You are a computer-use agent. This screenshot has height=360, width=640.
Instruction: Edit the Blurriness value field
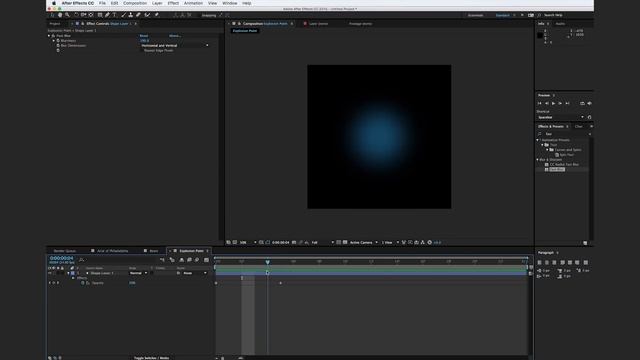pos(144,41)
